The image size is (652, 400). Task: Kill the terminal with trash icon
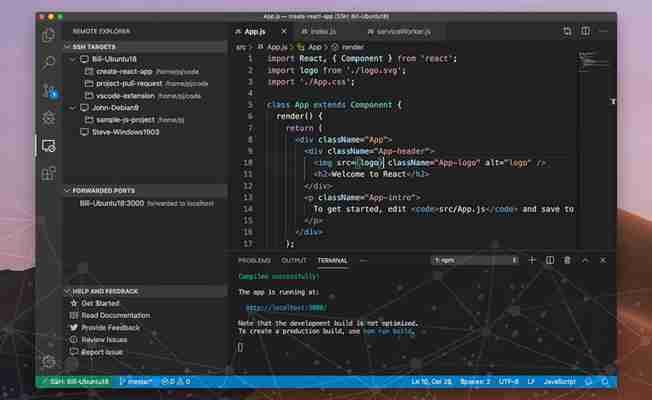click(x=567, y=260)
